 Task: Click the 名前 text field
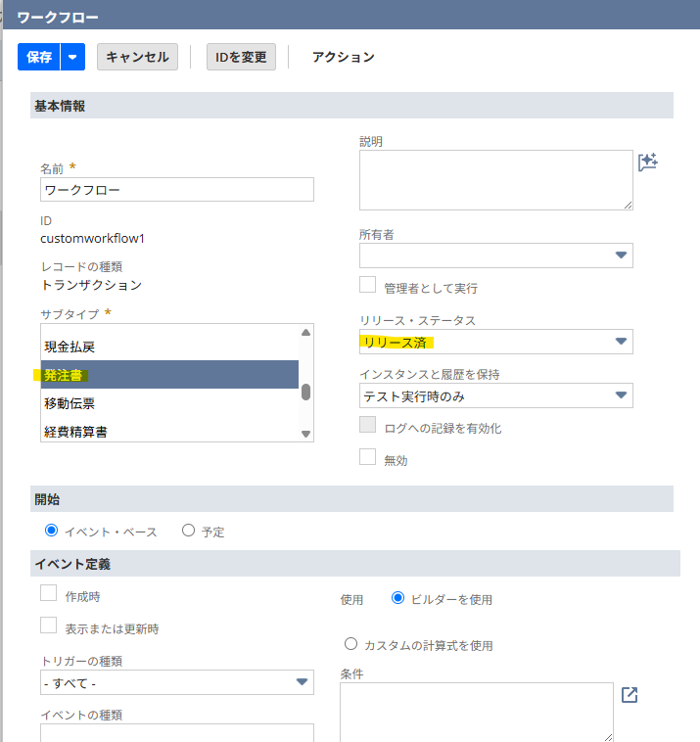click(177, 189)
